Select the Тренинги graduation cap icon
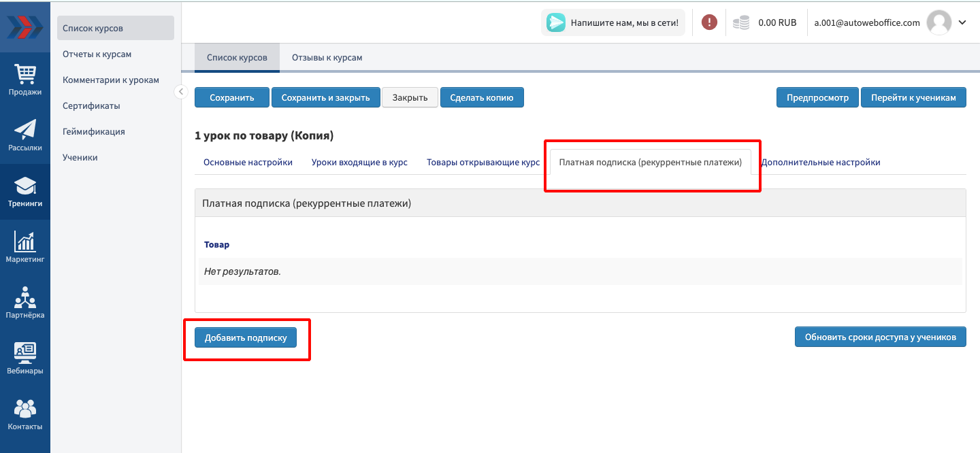This screenshot has height=453, width=980. (x=25, y=191)
